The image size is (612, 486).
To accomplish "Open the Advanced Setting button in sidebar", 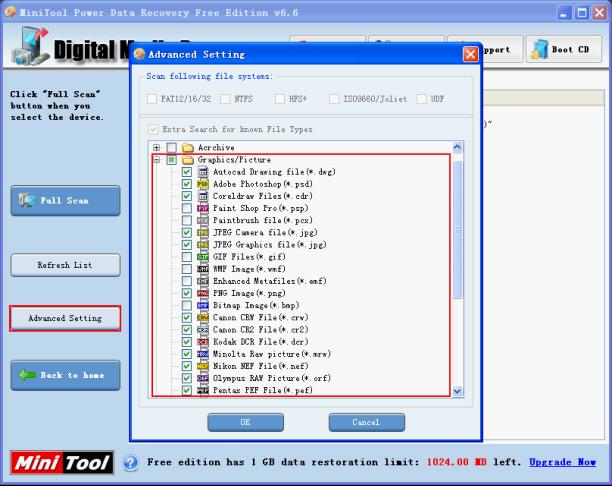I will coord(65,319).
